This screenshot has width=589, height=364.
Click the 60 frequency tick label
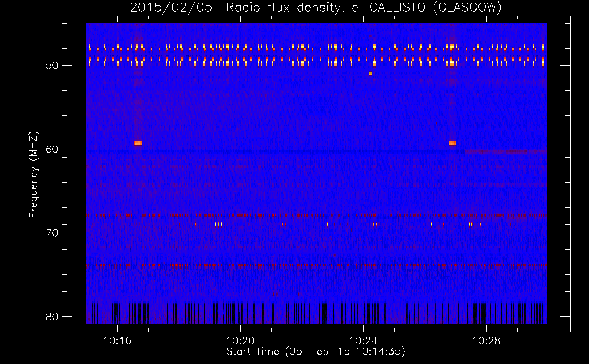[52, 149]
